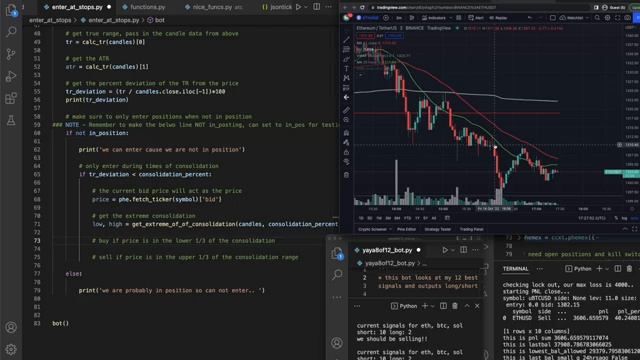Screen dimensions: 640x360
Task: Click the breakpoint gutter at line 73
Action: (x=27, y=241)
